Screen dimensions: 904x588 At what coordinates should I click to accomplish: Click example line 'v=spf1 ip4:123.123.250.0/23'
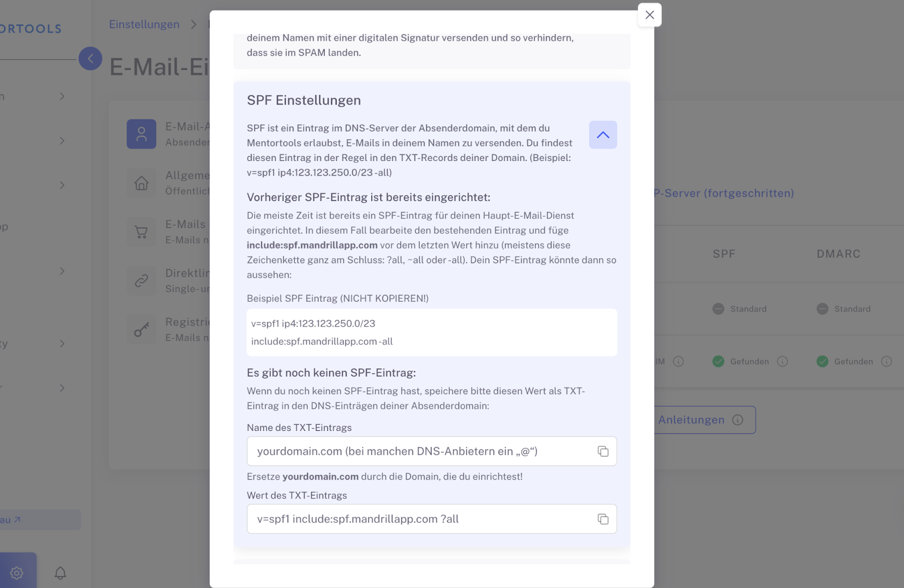313,324
